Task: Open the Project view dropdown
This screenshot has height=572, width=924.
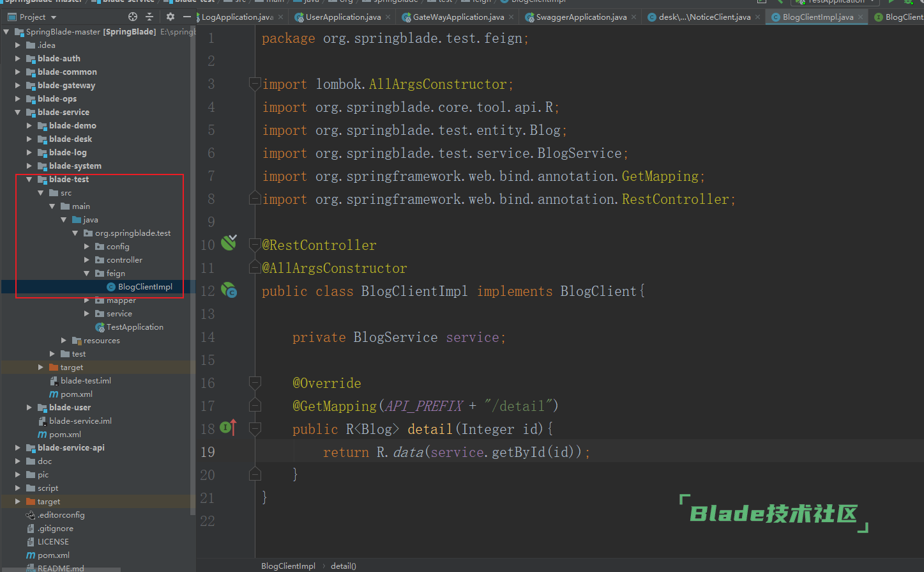Action: tap(33, 17)
